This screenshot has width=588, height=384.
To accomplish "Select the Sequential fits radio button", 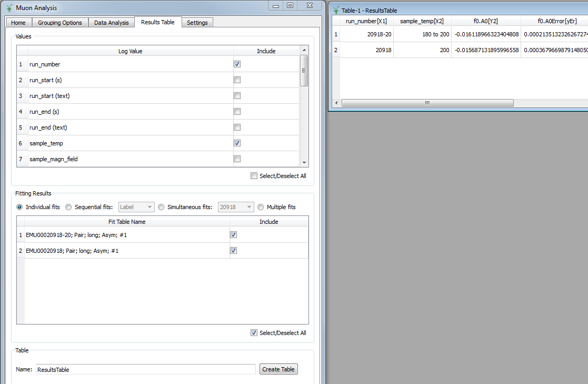I will tap(68, 207).
